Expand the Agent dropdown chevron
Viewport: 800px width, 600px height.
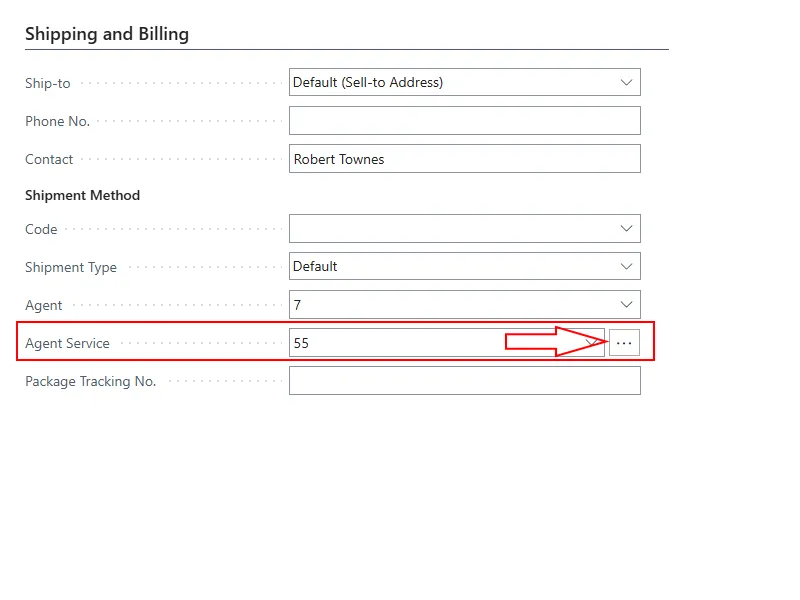[626, 304]
